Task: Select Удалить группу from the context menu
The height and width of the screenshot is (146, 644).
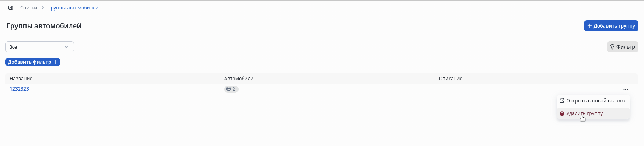Action: pos(584,113)
